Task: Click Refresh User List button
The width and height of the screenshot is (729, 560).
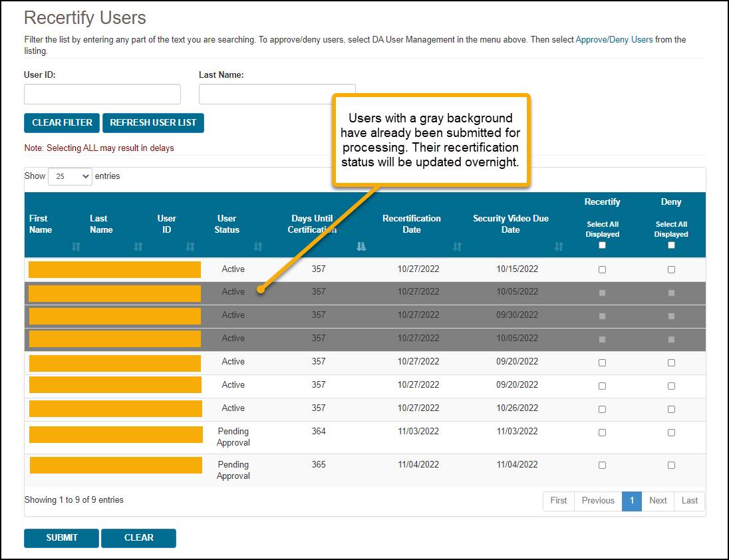Action: (x=153, y=123)
